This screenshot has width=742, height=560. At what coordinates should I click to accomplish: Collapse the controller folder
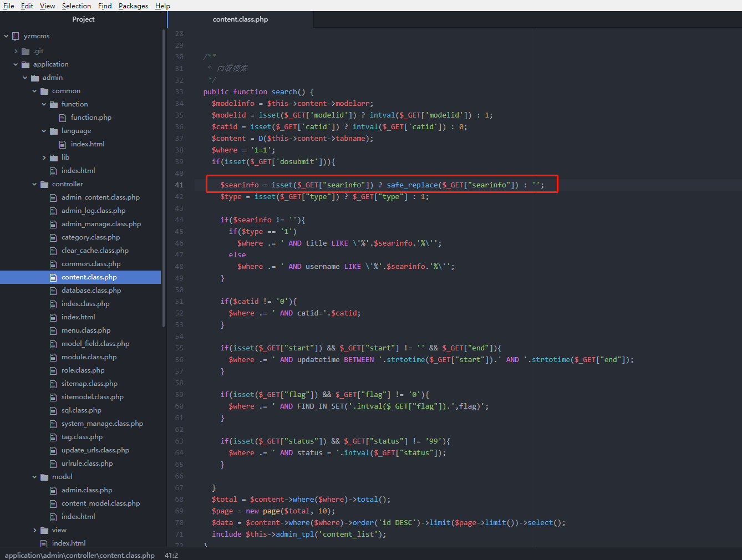pos(34,184)
